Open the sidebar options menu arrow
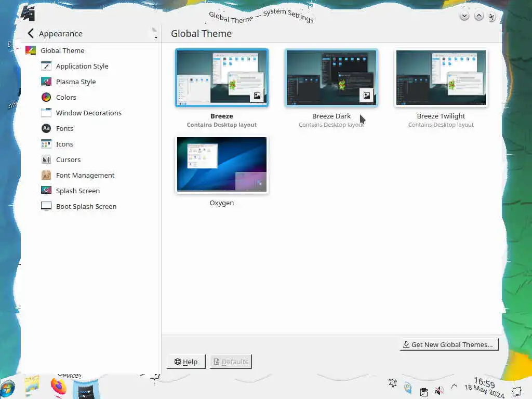The width and height of the screenshot is (532, 399). click(156, 37)
